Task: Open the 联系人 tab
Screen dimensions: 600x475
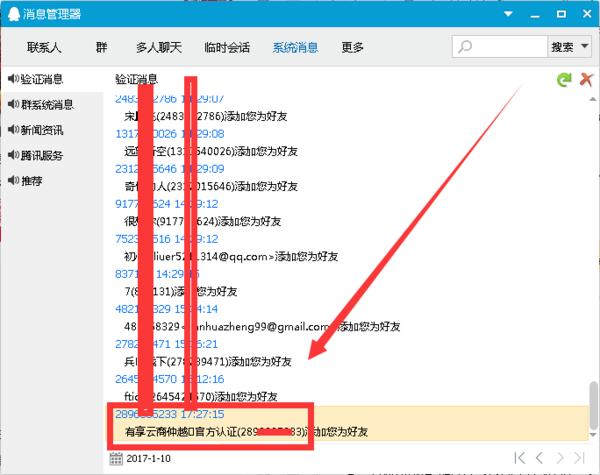Action: point(44,47)
